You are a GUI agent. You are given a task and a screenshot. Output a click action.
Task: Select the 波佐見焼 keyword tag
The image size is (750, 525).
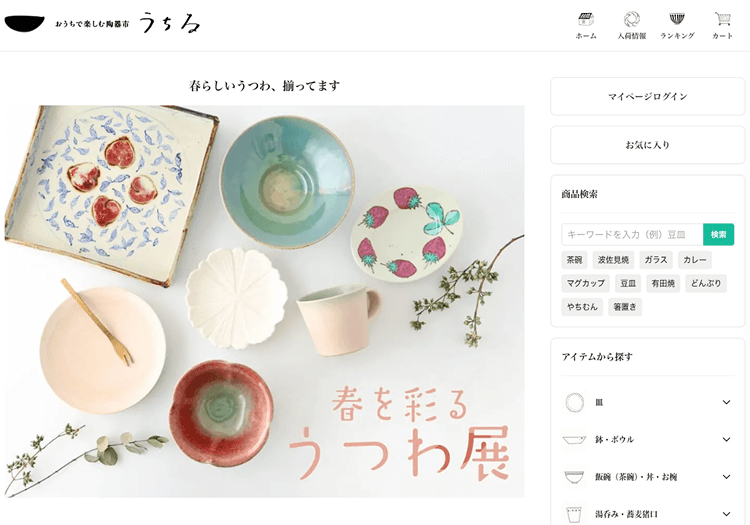tap(613, 260)
